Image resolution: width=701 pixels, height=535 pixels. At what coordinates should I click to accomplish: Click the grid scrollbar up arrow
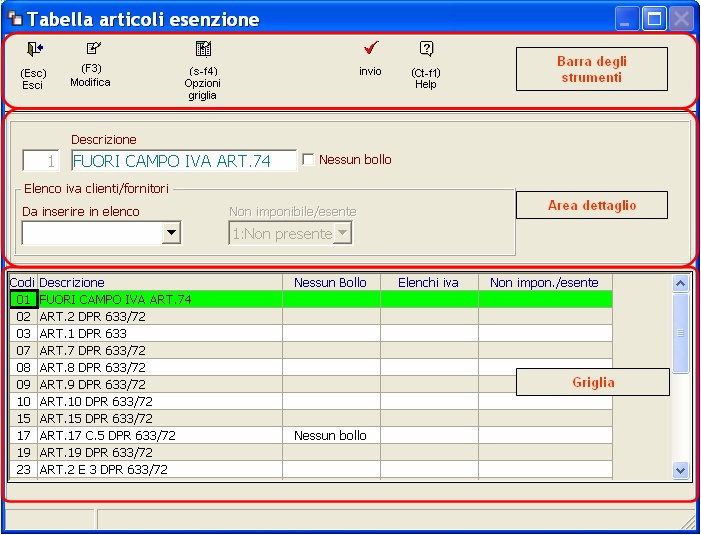680,283
